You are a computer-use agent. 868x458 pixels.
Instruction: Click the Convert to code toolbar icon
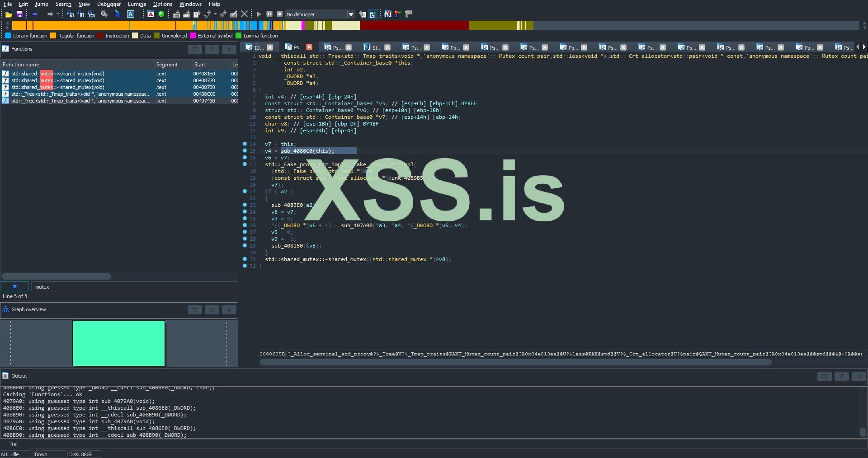pyautogui.click(x=176, y=14)
